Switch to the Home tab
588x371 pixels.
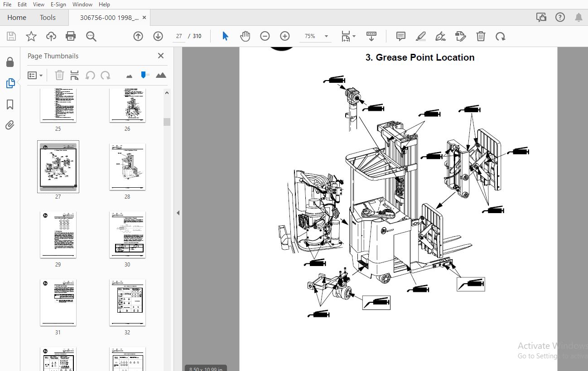[x=17, y=18]
